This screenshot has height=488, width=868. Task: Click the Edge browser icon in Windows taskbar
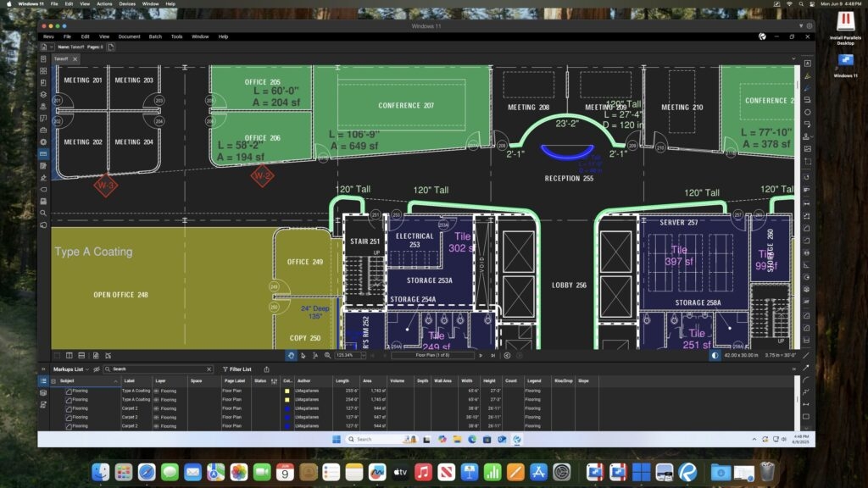tap(471, 439)
